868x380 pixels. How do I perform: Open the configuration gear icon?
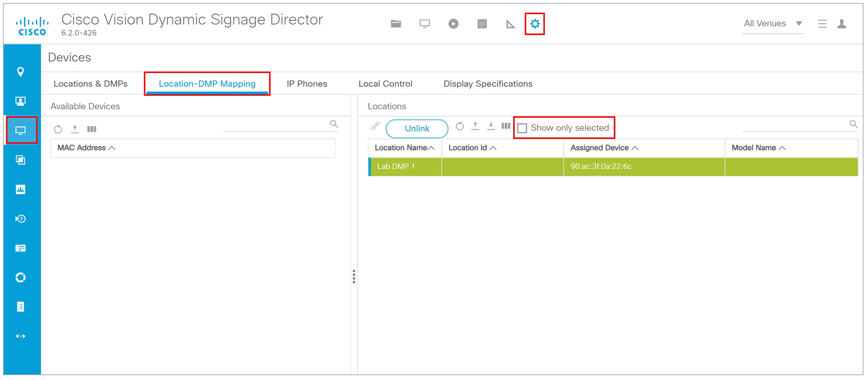coord(535,24)
